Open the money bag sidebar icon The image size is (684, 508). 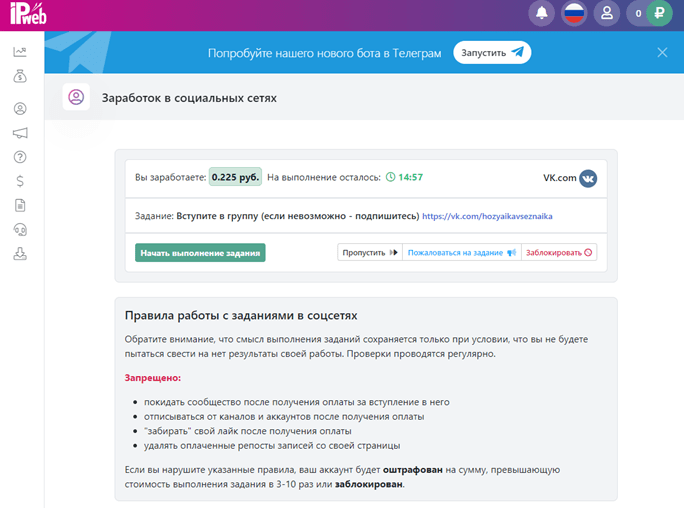click(20, 76)
